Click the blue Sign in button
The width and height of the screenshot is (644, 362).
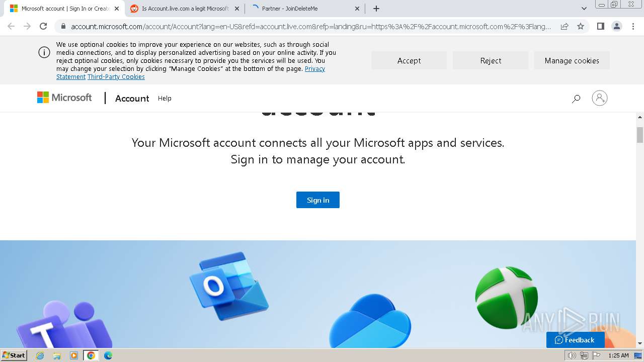(318, 200)
